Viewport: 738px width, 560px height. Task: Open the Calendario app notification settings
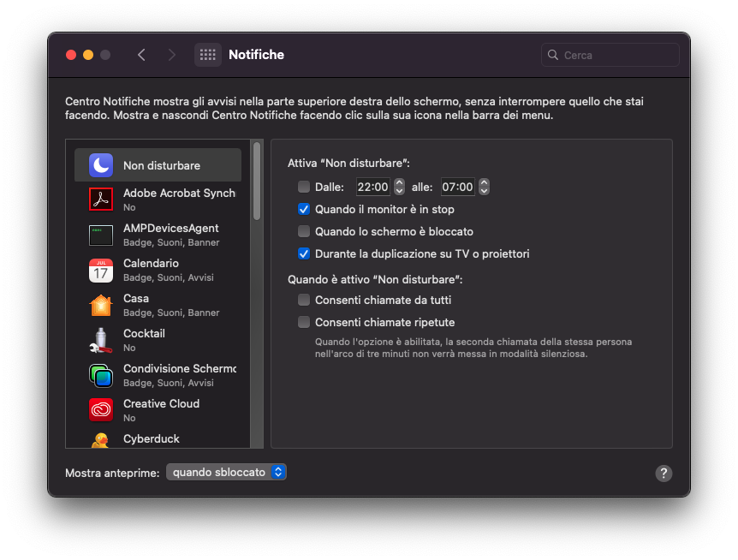pos(163,270)
